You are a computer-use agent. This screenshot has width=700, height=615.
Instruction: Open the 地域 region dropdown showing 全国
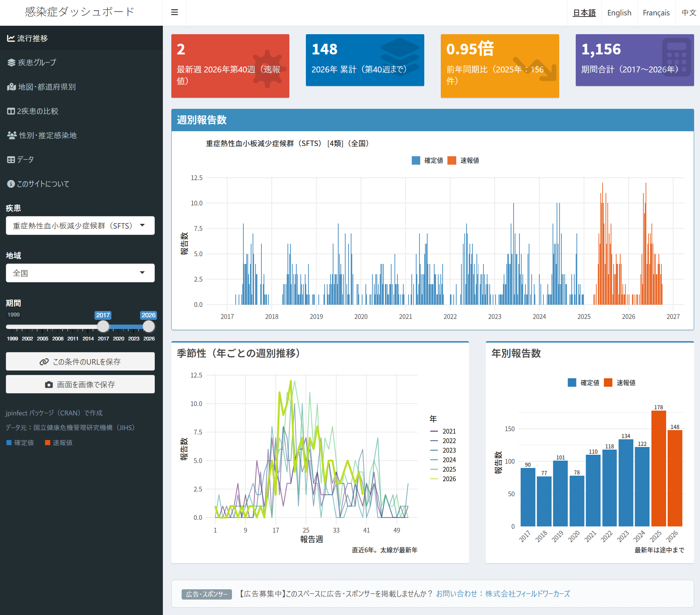click(80, 273)
